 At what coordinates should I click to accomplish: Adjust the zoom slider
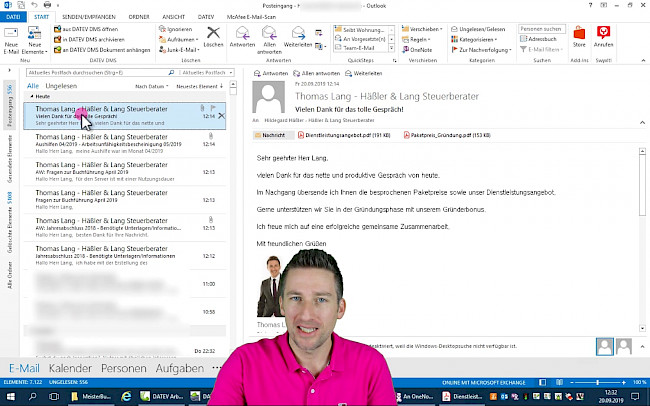click(x=597, y=382)
